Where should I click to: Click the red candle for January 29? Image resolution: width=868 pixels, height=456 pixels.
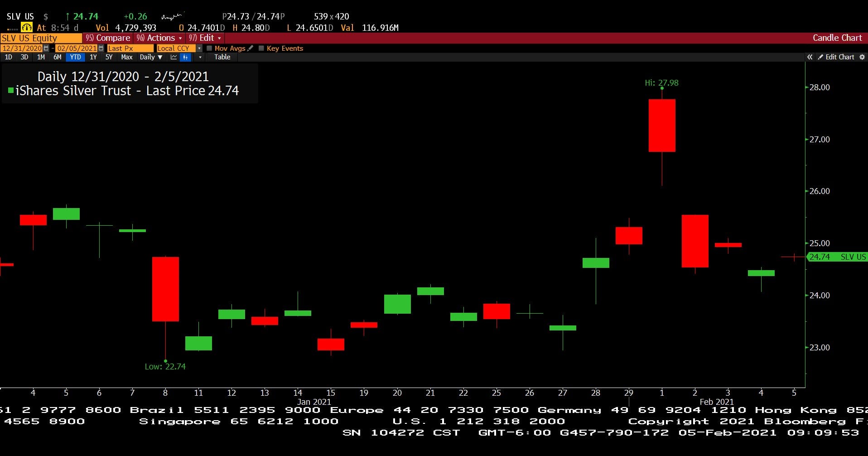pos(629,236)
